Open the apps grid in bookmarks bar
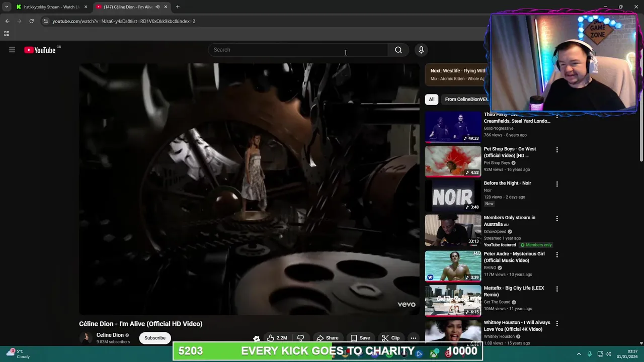The height and width of the screenshot is (362, 644). point(7,34)
